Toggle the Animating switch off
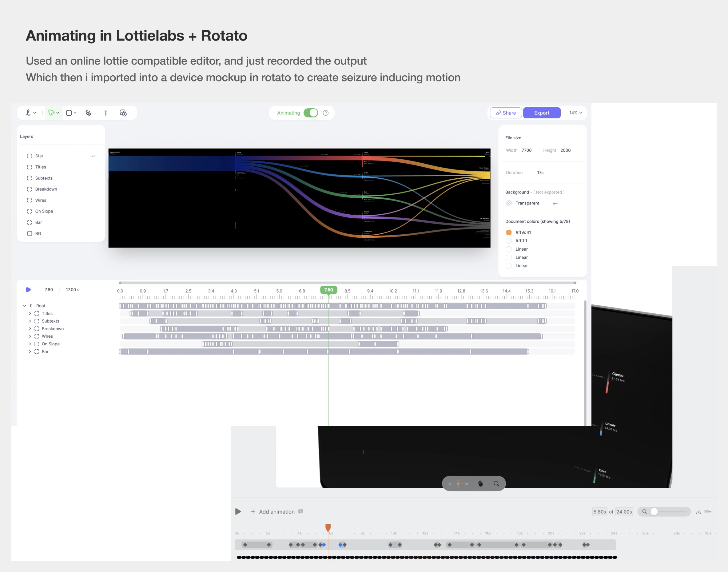728x572 pixels. (x=311, y=113)
